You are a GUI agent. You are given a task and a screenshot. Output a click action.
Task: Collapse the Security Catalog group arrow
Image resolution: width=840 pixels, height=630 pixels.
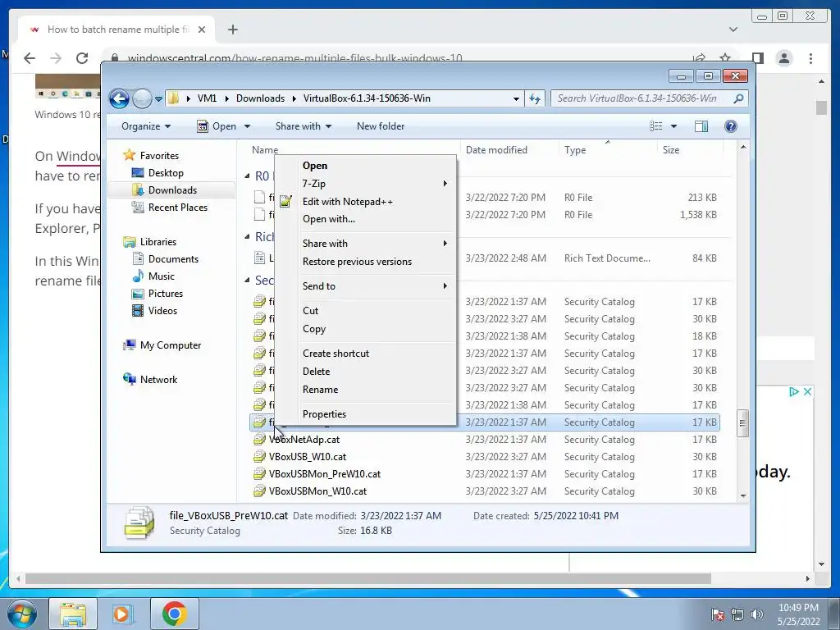(247, 281)
